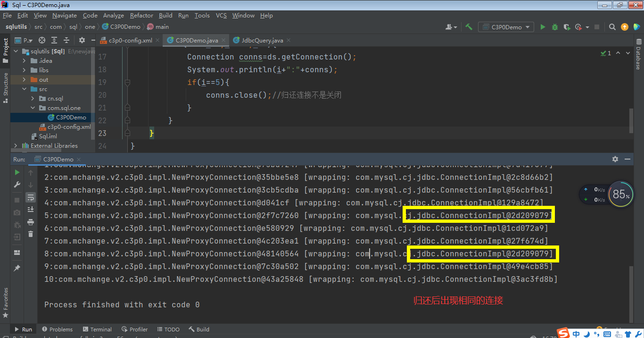Open the C3P0Demo run configuration dropdown
The height and width of the screenshot is (338, 644).
point(506,27)
